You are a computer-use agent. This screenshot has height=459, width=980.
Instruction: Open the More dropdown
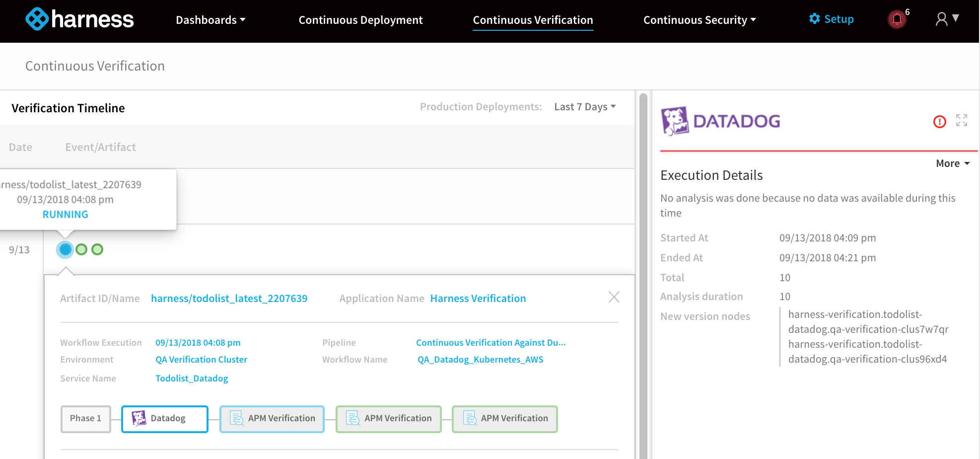953,163
